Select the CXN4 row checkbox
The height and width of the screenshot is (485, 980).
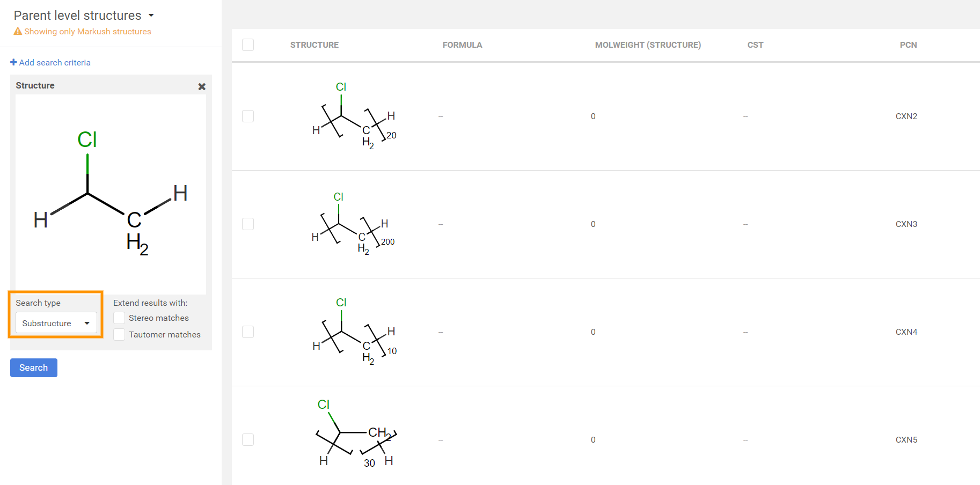(248, 332)
